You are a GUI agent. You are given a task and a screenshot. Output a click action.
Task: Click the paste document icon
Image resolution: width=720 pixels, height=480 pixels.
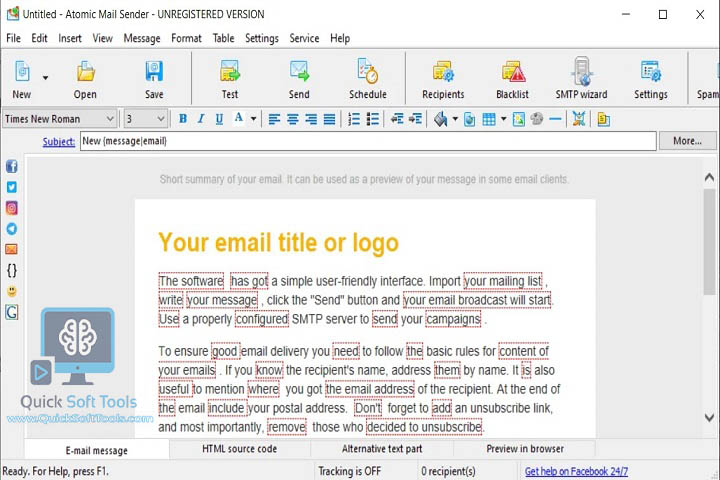[x=603, y=119]
